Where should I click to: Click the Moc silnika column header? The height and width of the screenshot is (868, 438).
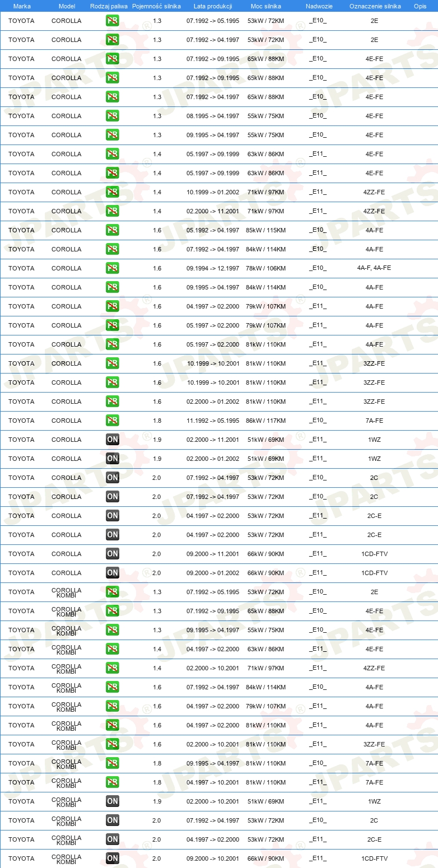click(266, 6)
